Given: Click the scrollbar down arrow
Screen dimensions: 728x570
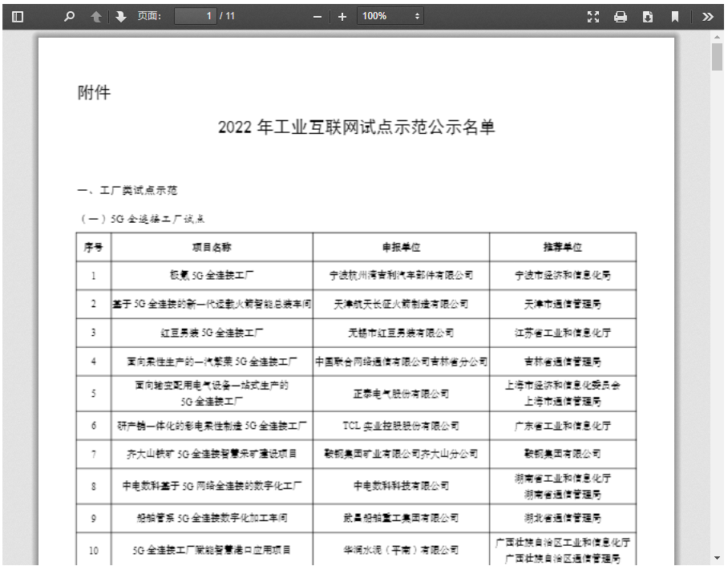Looking at the screenshot, I should (x=718, y=558).
